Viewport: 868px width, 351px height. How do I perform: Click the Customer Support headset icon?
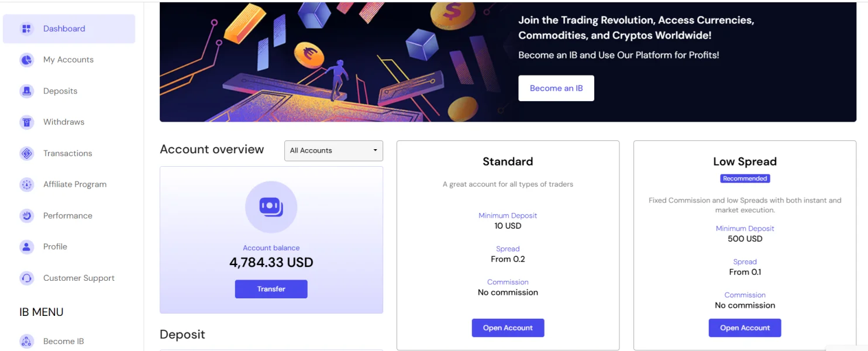click(x=26, y=278)
